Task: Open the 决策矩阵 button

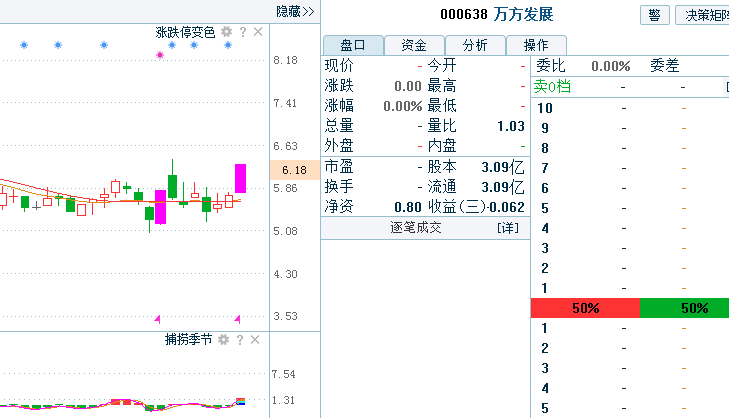Action: coord(704,15)
